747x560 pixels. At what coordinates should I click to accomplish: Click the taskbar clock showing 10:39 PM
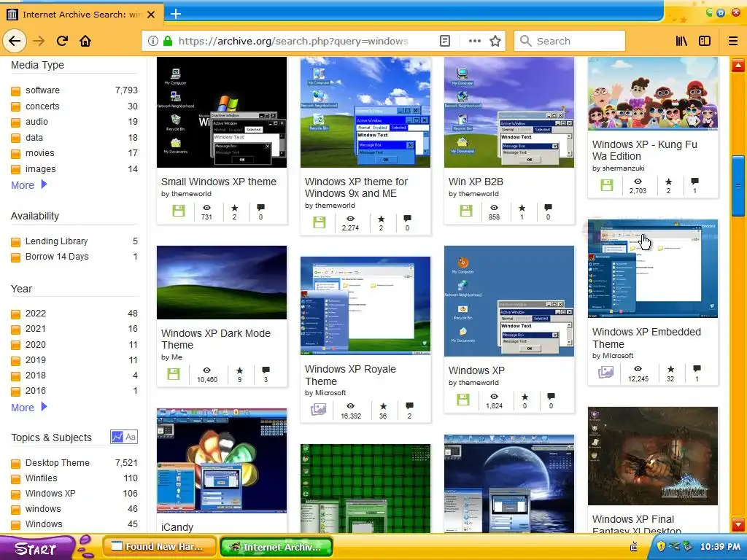coord(720,547)
